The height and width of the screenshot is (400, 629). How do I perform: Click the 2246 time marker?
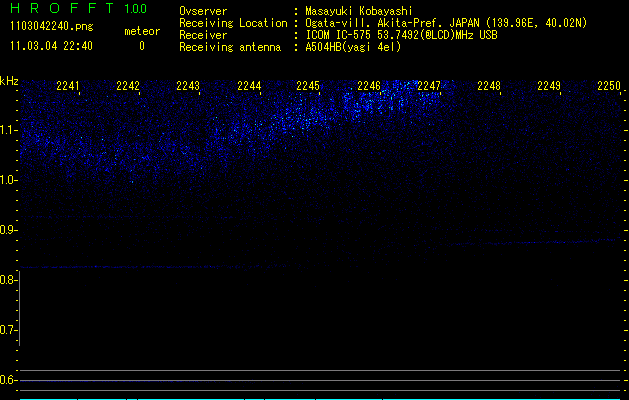369,85
